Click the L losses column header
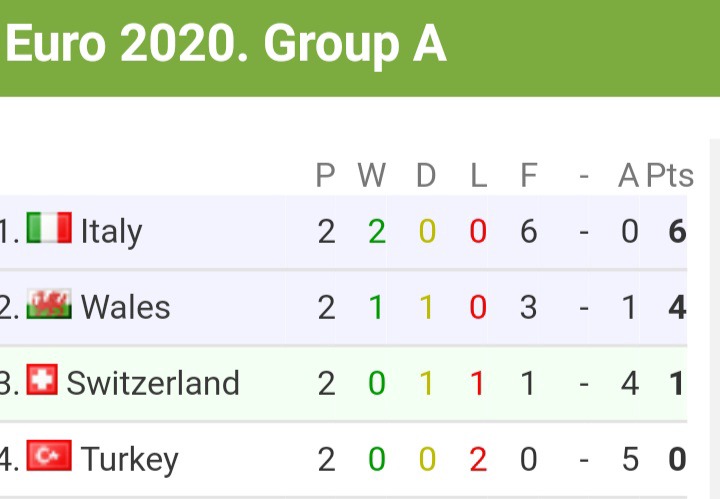 [x=478, y=176]
